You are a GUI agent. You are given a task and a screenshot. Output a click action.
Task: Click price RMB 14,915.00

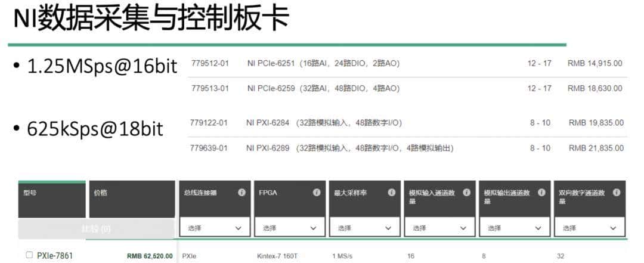click(595, 64)
